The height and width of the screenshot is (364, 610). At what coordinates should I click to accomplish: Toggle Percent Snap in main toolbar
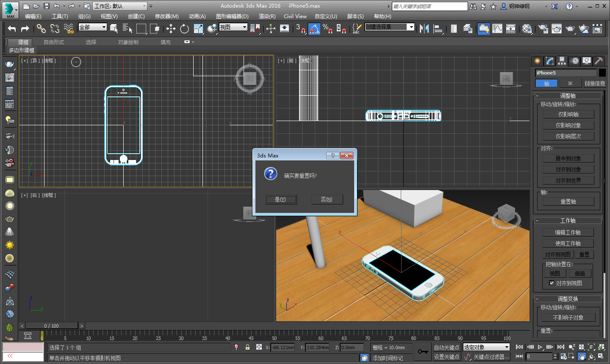pos(327,28)
